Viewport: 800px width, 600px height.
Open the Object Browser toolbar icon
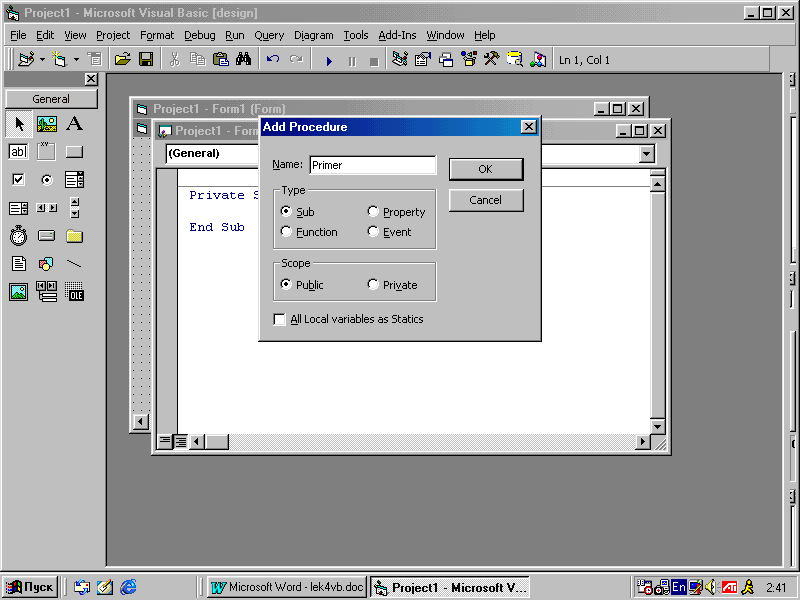tap(469, 60)
